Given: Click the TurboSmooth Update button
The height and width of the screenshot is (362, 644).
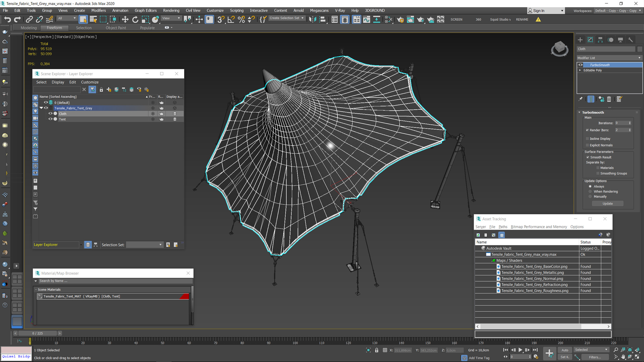Looking at the screenshot, I should pos(607,203).
